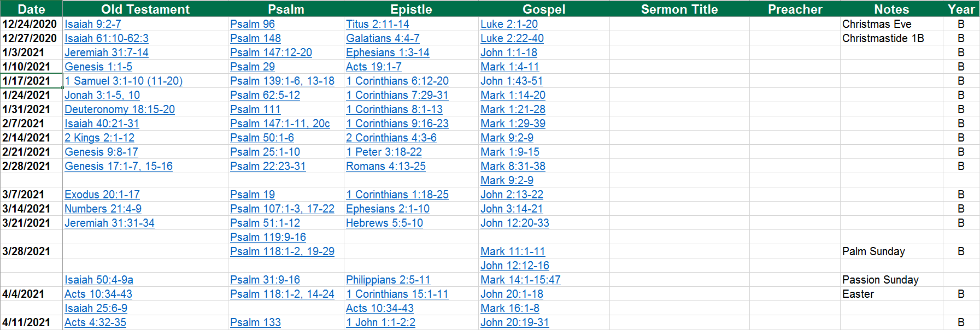Click the Psalm 96 hyperlink

(x=253, y=24)
